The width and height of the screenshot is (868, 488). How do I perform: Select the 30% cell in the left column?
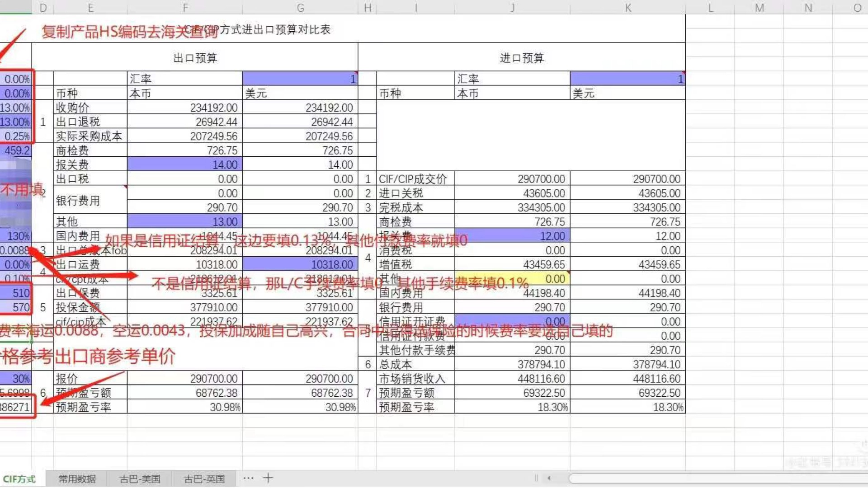pyautogui.click(x=16, y=378)
